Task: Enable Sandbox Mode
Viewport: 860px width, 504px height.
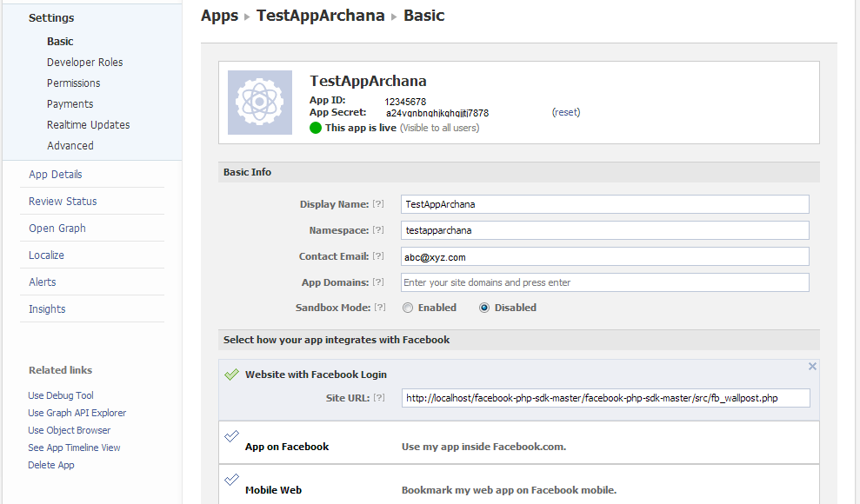Action: (408, 307)
